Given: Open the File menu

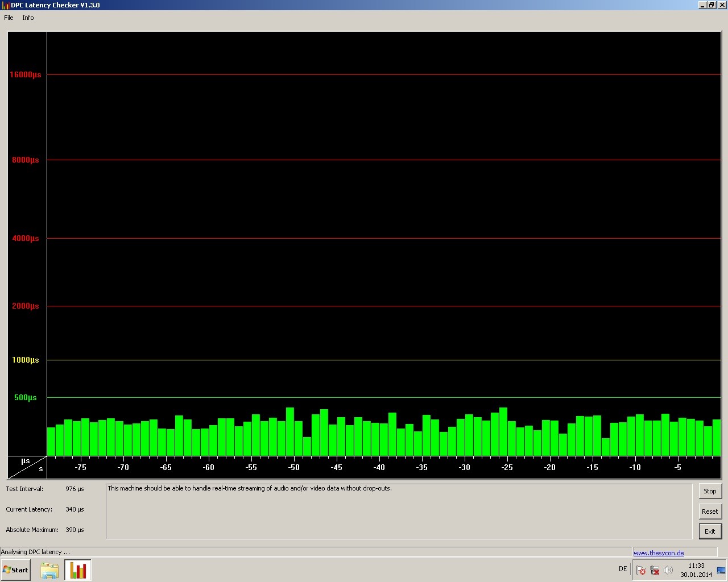Looking at the screenshot, I should (9, 18).
